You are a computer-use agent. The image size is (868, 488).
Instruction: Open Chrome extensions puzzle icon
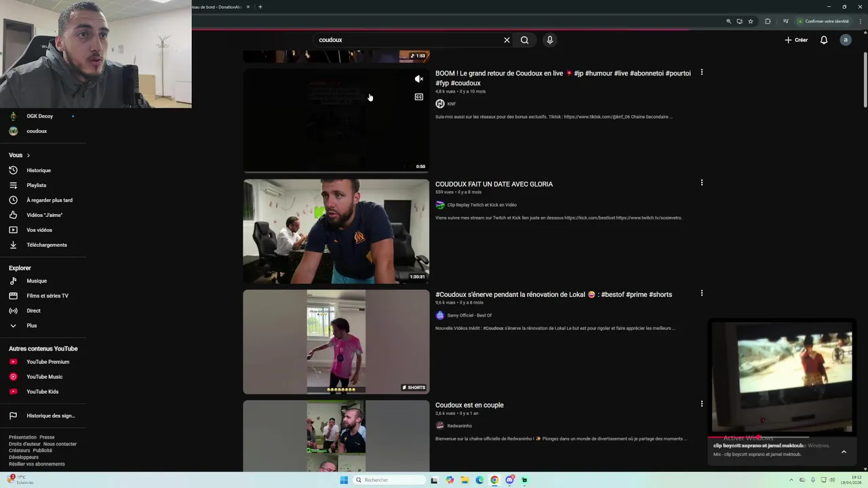(768, 21)
